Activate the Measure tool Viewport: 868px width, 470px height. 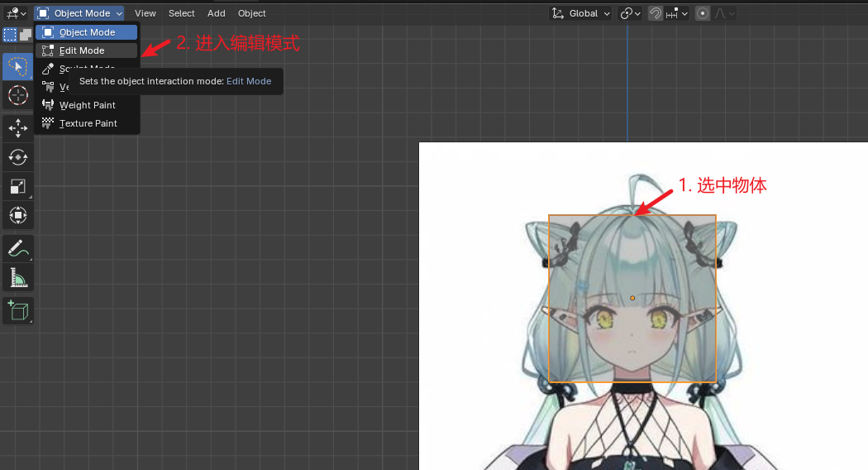click(17, 277)
